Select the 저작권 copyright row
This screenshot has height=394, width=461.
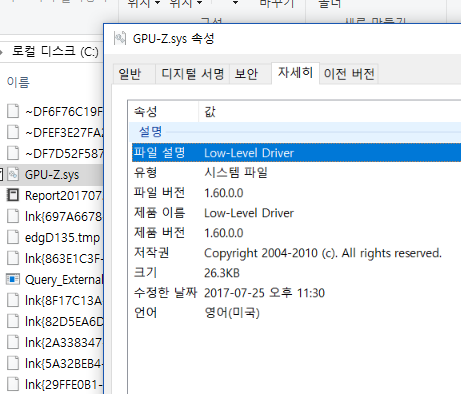pos(296,253)
